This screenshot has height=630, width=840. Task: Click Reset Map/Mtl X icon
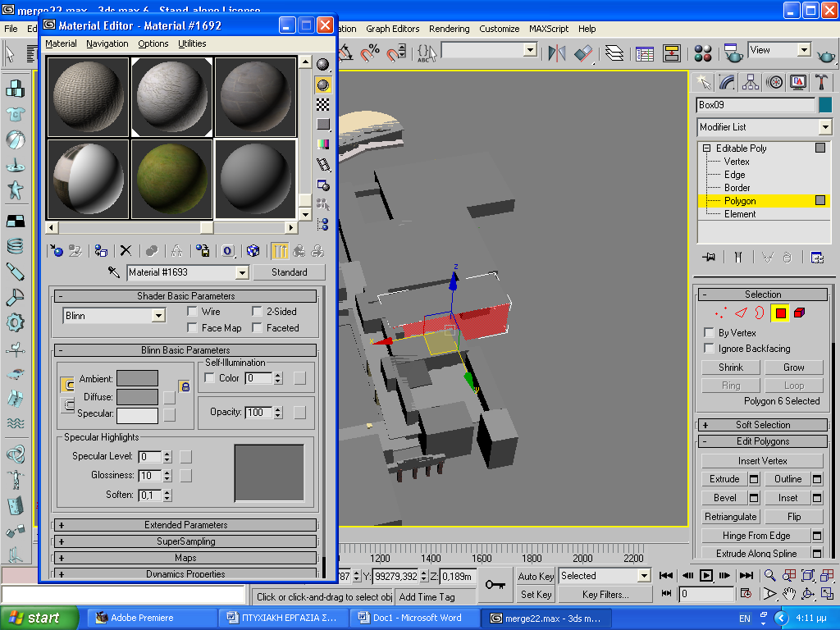(126, 251)
